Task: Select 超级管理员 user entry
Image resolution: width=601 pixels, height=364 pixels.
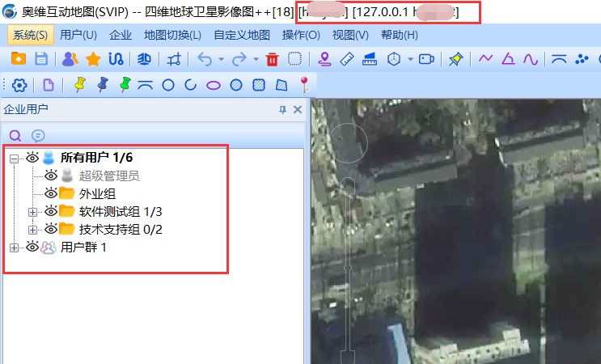Action: (x=108, y=176)
